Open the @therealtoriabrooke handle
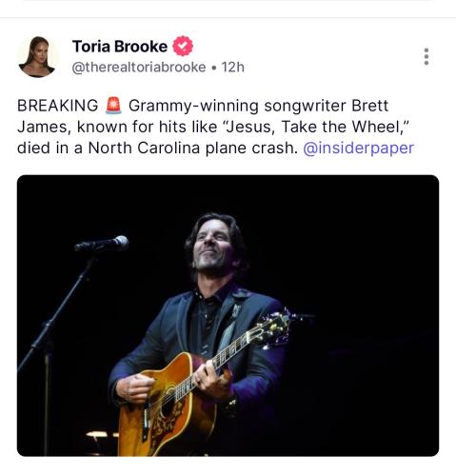The height and width of the screenshot is (476, 456). [x=139, y=68]
